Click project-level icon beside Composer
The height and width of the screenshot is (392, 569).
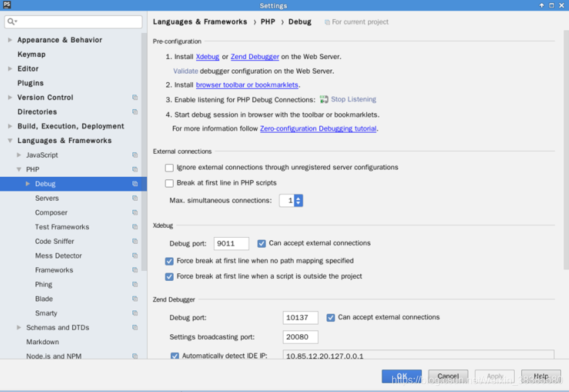[x=135, y=213]
